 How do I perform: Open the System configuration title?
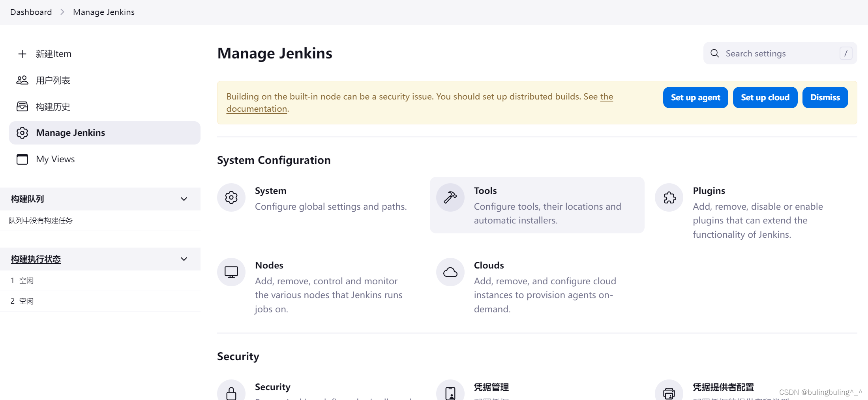271,191
